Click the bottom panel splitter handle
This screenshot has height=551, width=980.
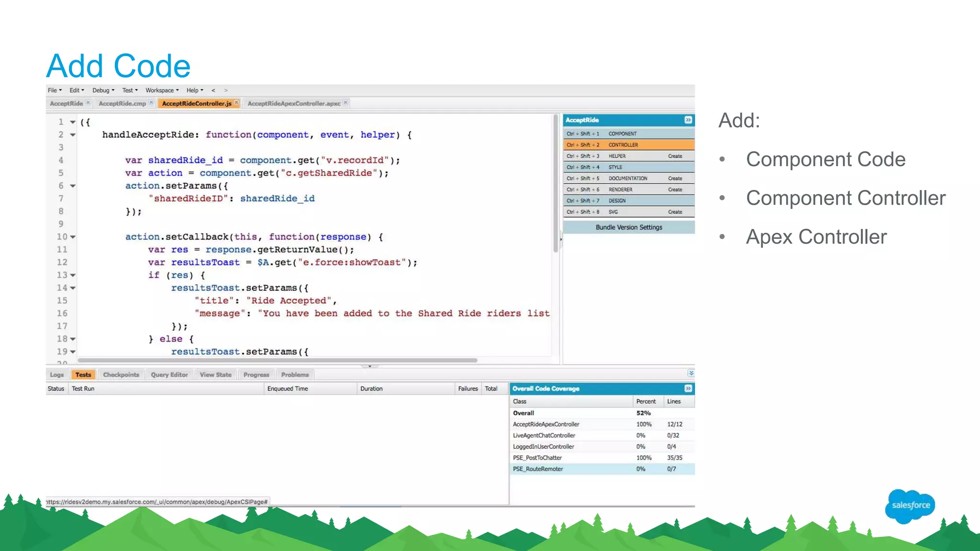tap(369, 366)
